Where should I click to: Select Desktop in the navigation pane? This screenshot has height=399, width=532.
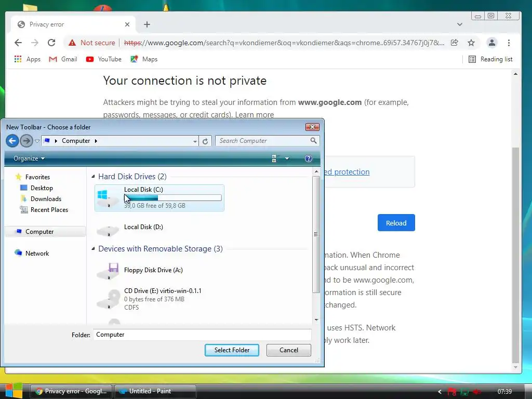(37, 188)
